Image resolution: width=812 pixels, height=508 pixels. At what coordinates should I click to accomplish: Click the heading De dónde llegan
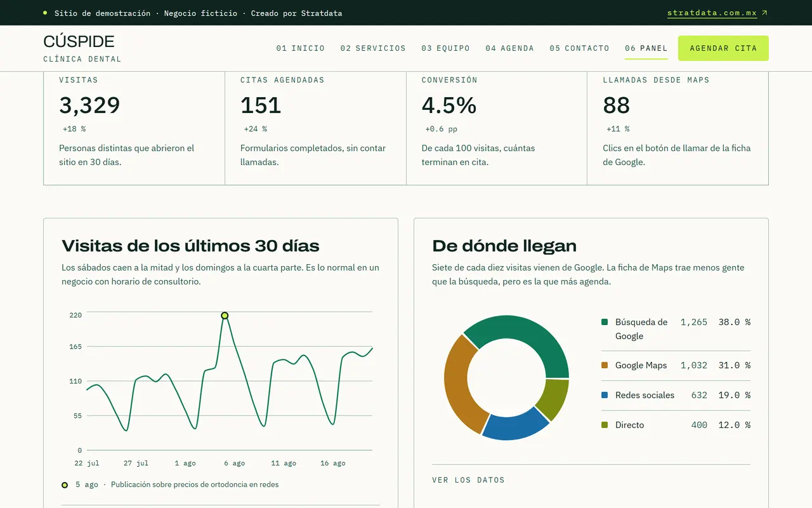point(504,246)
